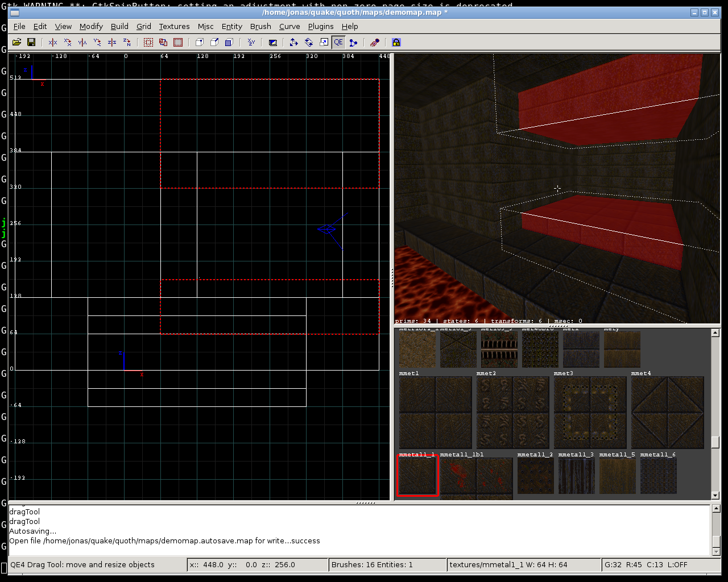Click the 'Brushes: 16 Entities: 1' status text

click(x=372, y=564)
